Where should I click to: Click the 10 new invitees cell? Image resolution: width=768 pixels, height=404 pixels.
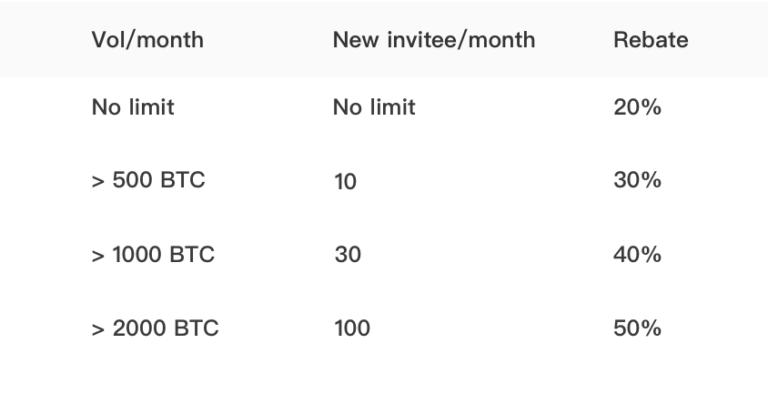click(x=345, y=182)
